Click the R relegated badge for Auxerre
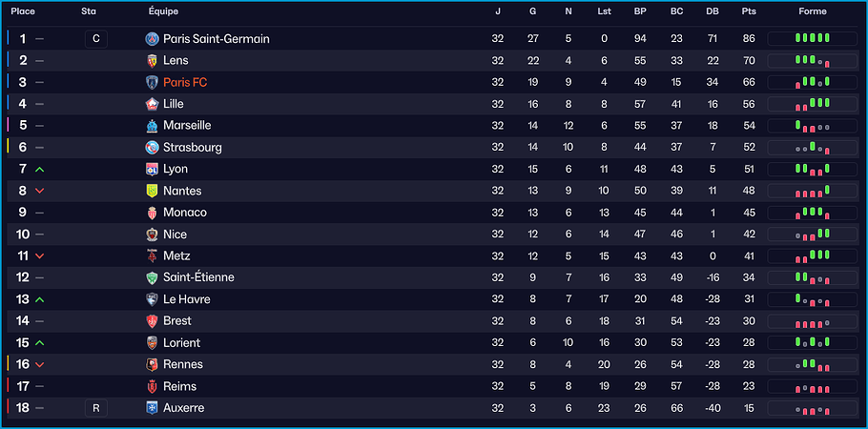 pyautogui.click(x=95, y=408)
